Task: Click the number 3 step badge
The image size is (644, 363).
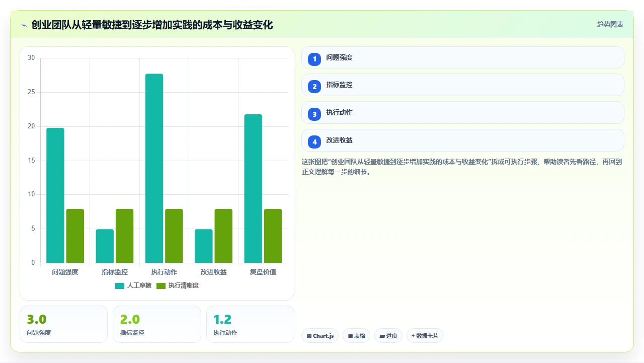Action: click(314, 114)
